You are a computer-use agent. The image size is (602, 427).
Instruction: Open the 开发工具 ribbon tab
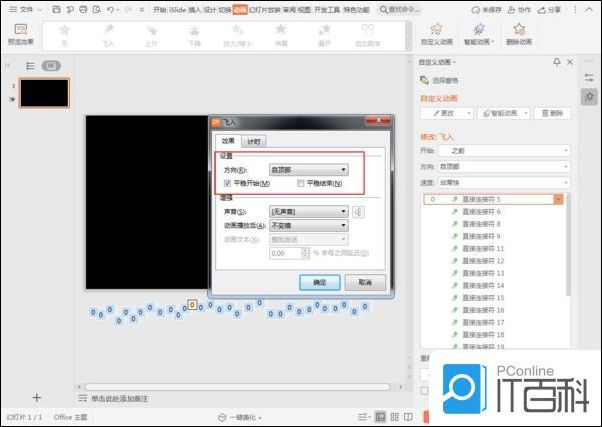pyautogui.click(x=327, y=10)
